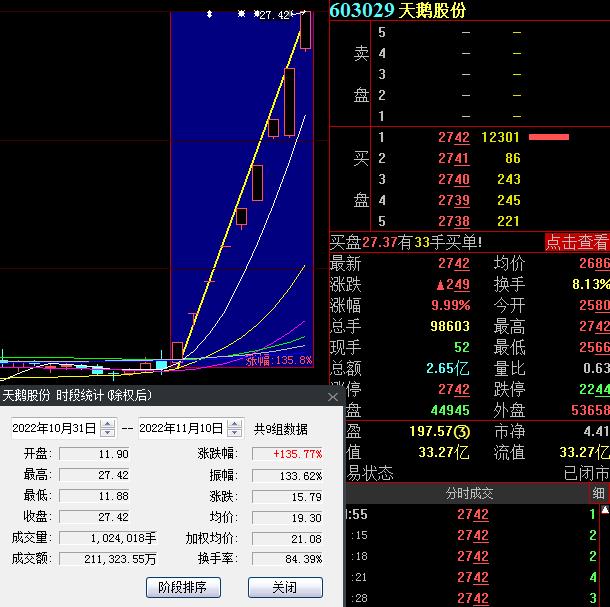Decrease the end date with its down arrow
610x607 pixels.
[234, 433]
